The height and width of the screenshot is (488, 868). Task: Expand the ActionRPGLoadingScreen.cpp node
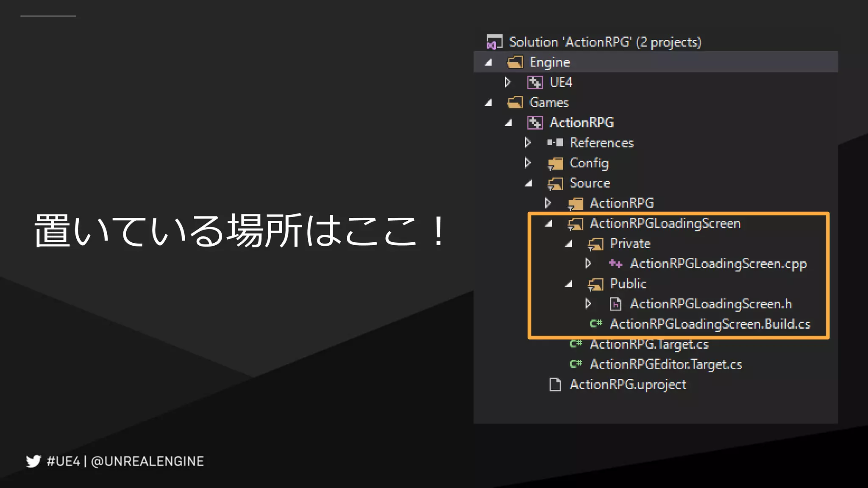click(588, 264)
